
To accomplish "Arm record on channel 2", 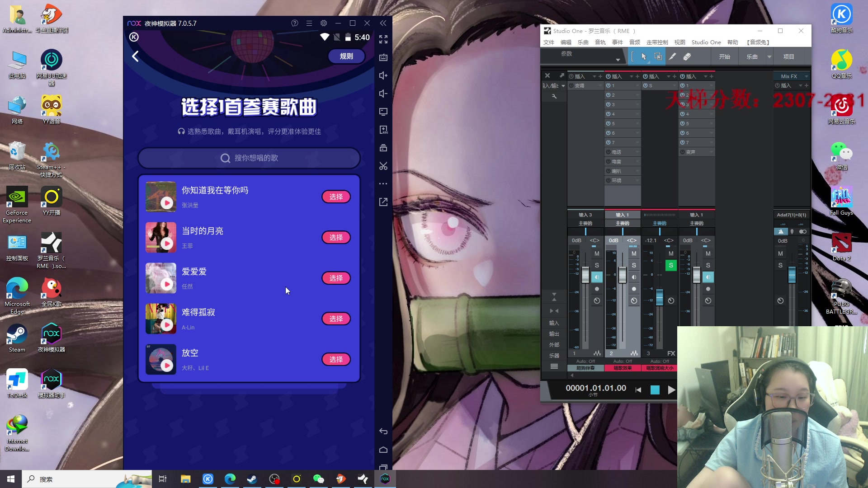I will point(634,289).
